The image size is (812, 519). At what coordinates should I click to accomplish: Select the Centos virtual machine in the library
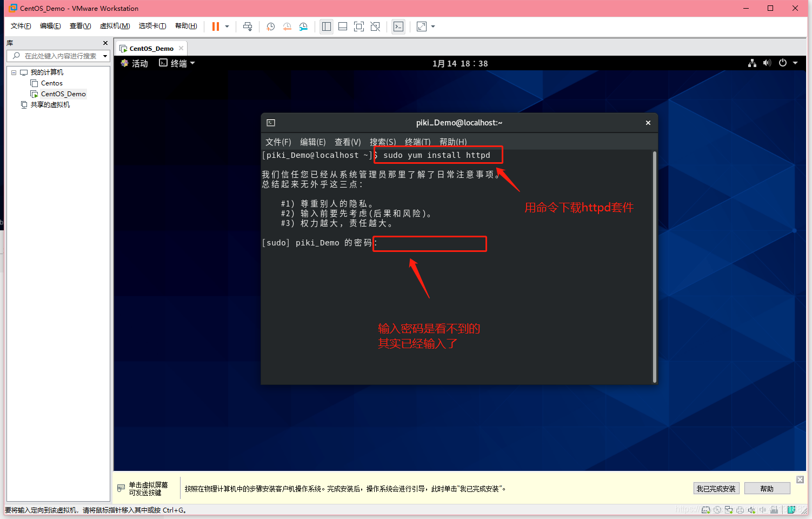tap(52, 83)
